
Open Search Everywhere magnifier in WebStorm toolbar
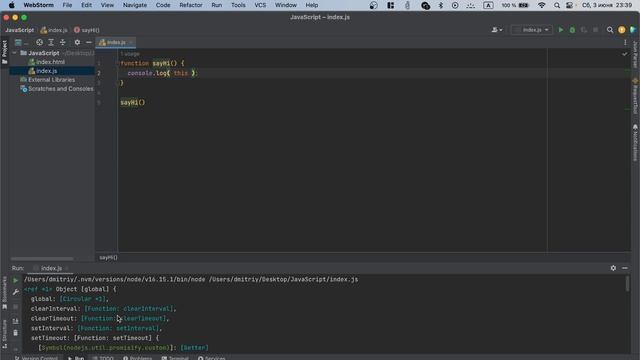pyautogui.click(x=610, y=30)
